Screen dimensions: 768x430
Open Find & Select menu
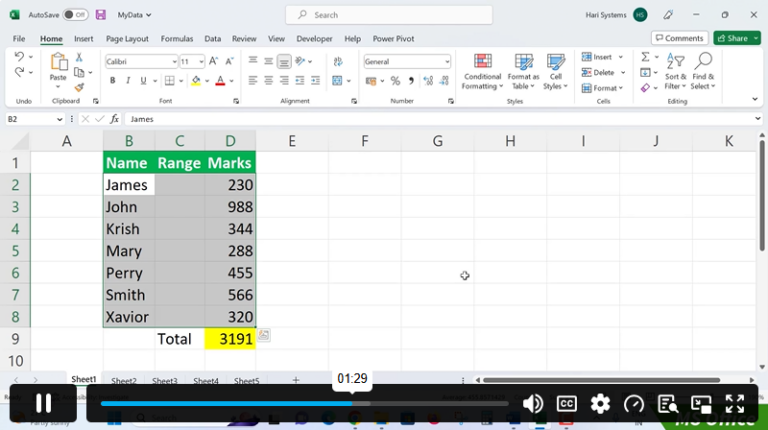(x=703, y=72)
